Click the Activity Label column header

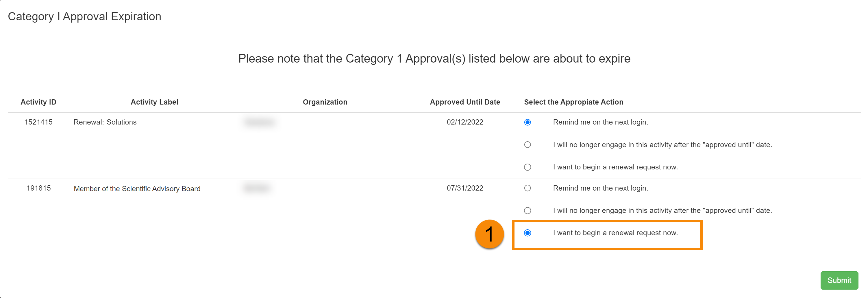154,102
